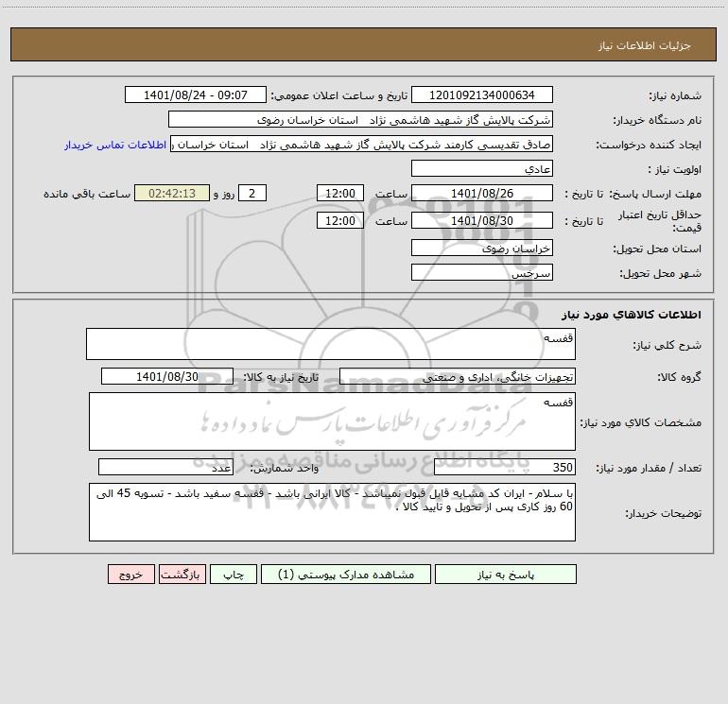
Task: Click the 'شماره نیاز:' label
Action: (x=675, y=96)
